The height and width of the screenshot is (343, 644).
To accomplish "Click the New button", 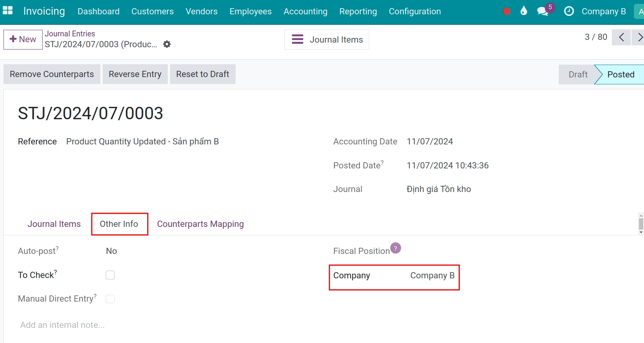I will click(x=23, y=39).
